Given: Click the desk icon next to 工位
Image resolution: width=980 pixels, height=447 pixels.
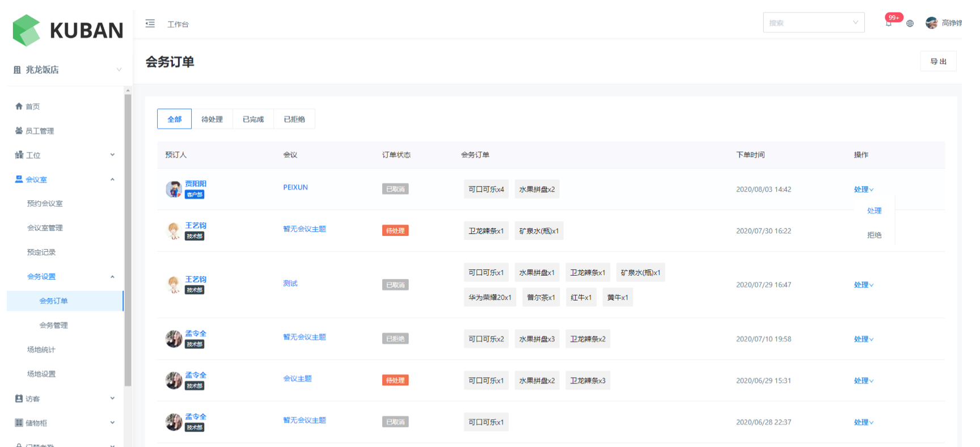Looking at the screenshot, I should pos(19,155).
